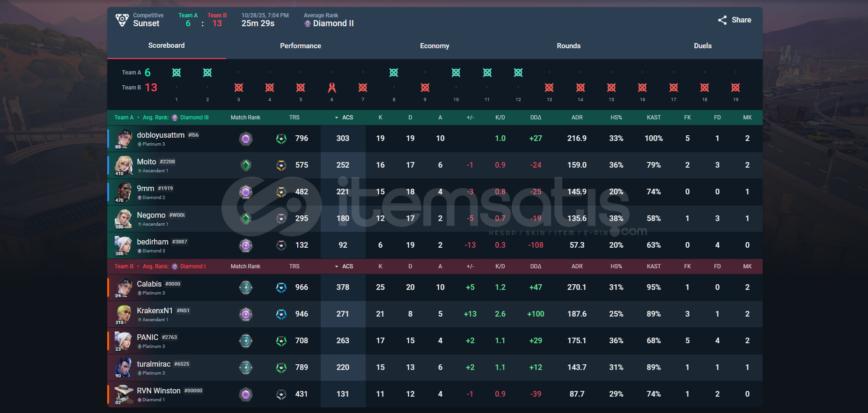Click bedirham TRS score icon

(281, 245)
